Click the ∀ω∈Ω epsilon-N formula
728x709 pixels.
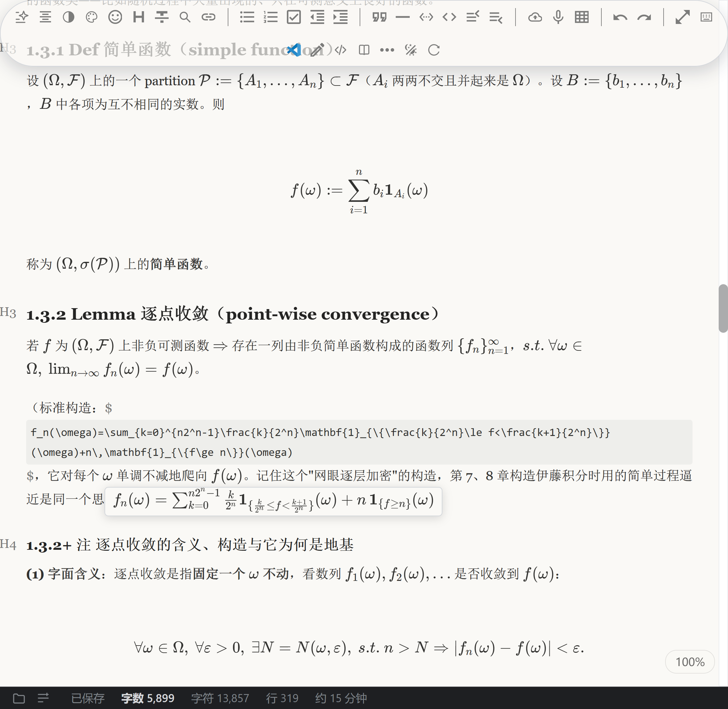(359, 648)
